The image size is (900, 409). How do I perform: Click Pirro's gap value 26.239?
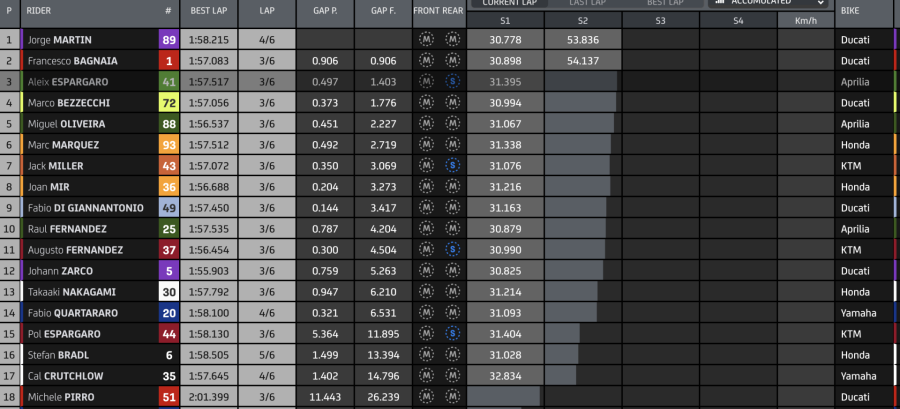pos(383,397)
